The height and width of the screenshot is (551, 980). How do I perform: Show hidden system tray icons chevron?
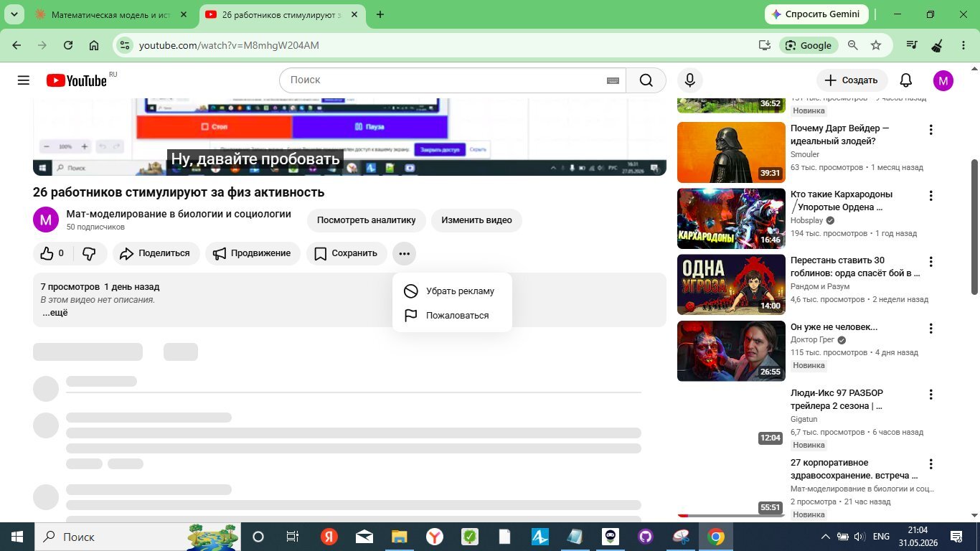tap(826, 537)
